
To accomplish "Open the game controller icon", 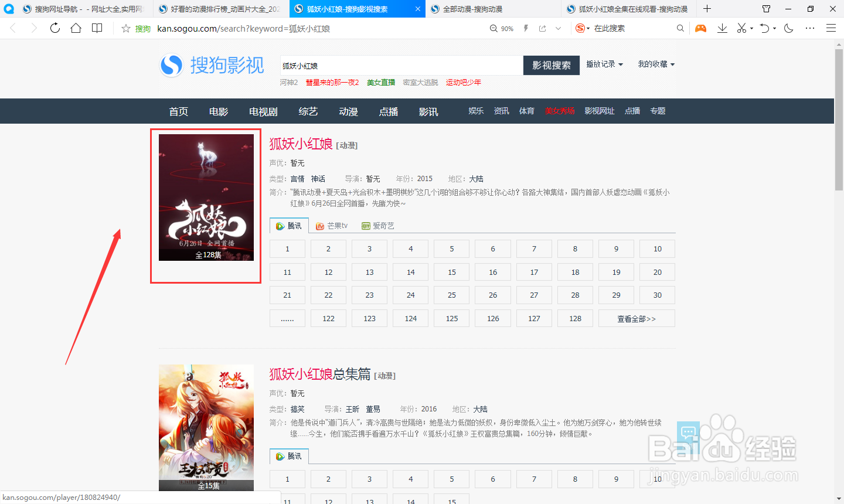I will click(x=701, y=28).
